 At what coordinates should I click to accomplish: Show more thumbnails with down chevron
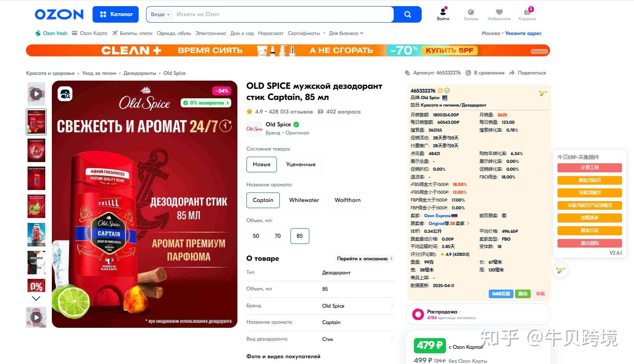coord(36,298)
